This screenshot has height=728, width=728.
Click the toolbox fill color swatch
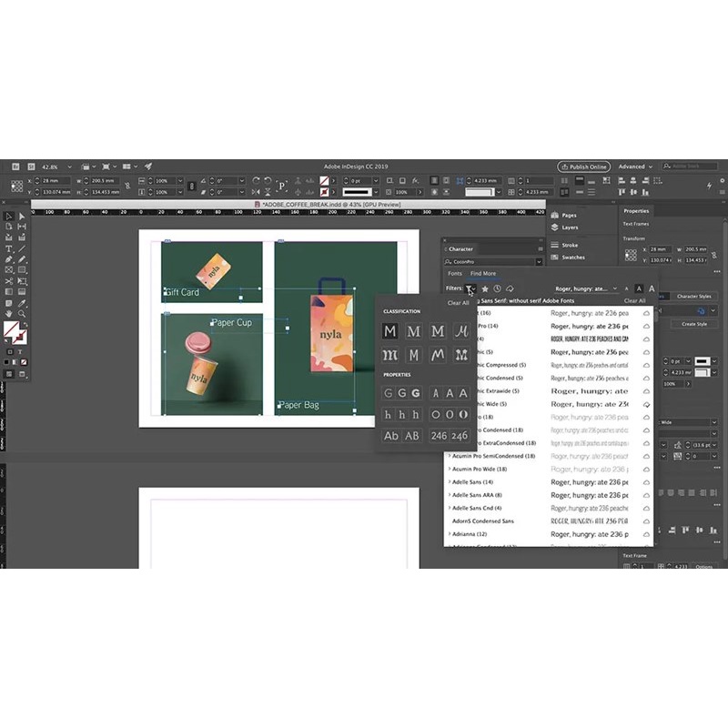tap(11, 329)
